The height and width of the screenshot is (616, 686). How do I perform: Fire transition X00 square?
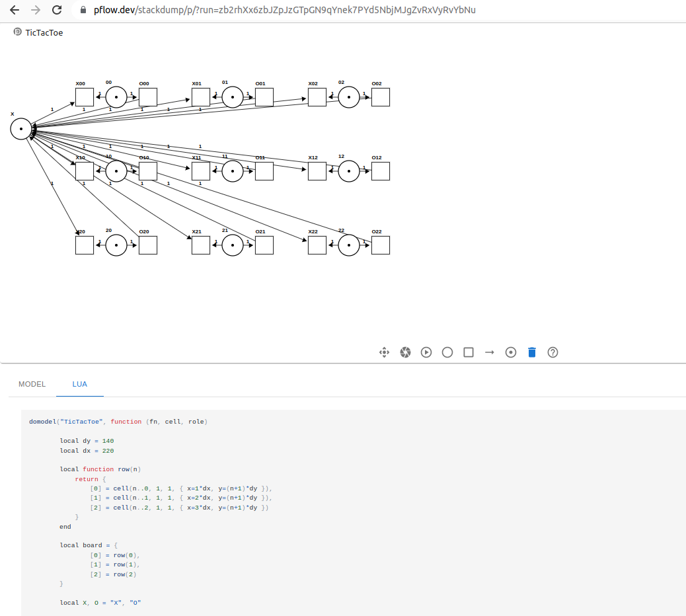pos(85,97)
